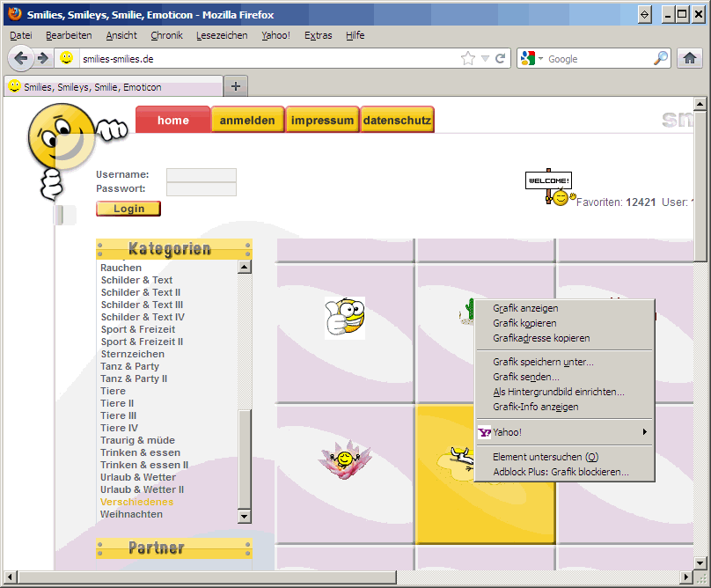Select the 'Weihnachten' category link
Image resolution: width=711 pixels, height=588 pixels.
131,514
